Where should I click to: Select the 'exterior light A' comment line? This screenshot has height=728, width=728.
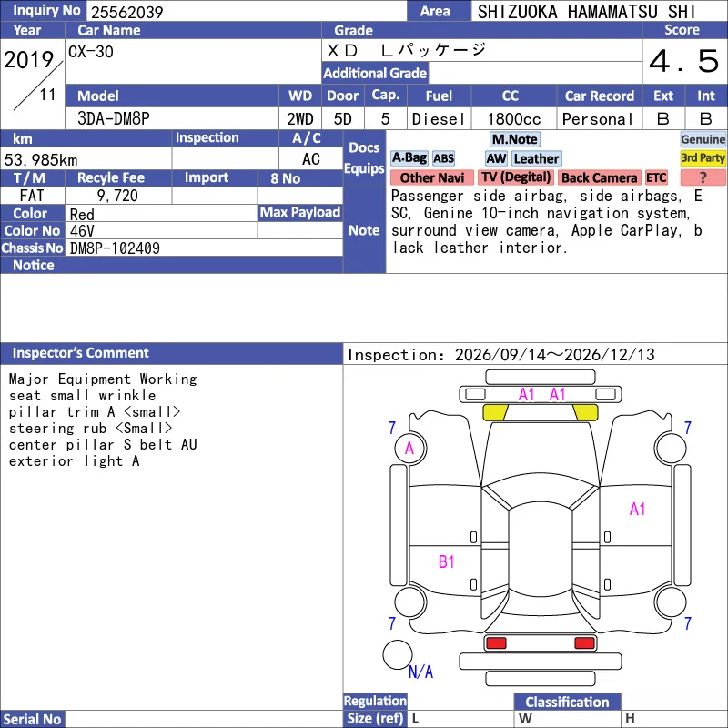point(75,461)
